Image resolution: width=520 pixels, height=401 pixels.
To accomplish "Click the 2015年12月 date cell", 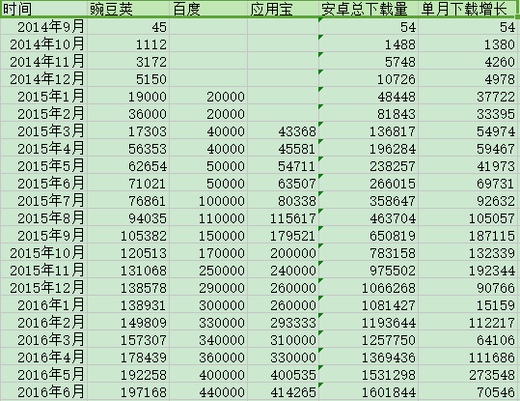I will 44,287.
